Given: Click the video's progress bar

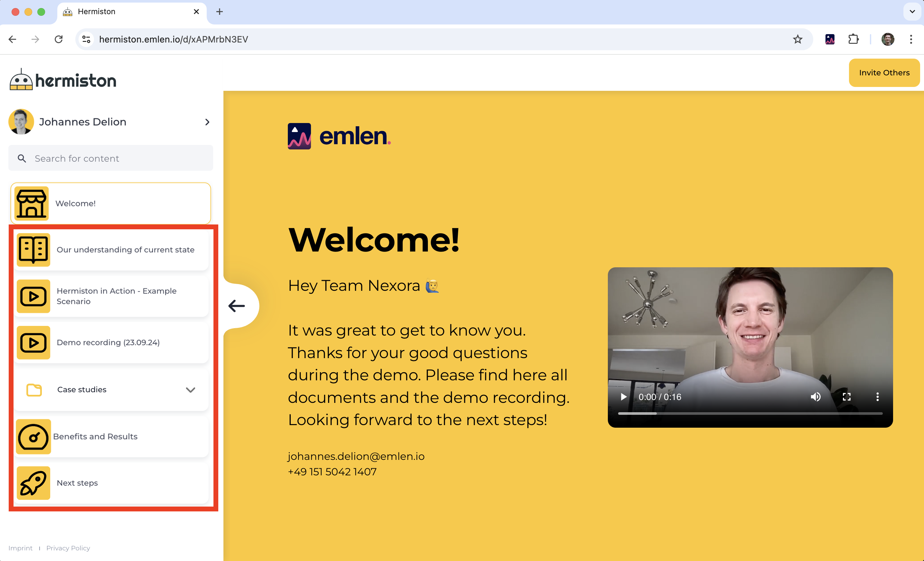Looking at the screenshot, I should coord(750,413).
